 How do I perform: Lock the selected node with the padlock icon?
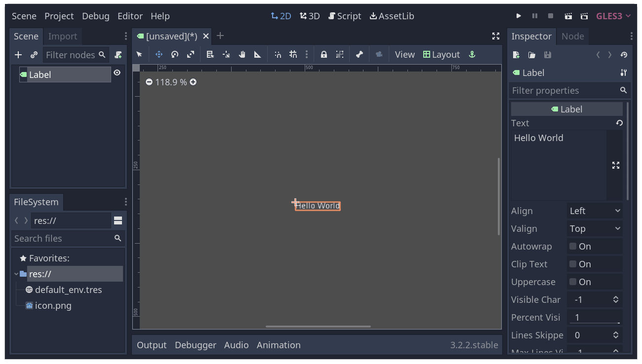(x=323, y=54)
